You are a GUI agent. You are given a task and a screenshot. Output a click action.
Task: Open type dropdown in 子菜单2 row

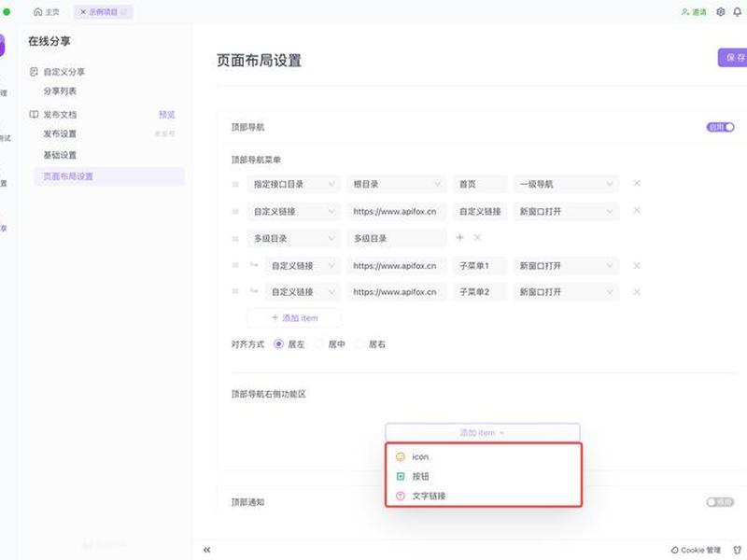coord(303,292)
